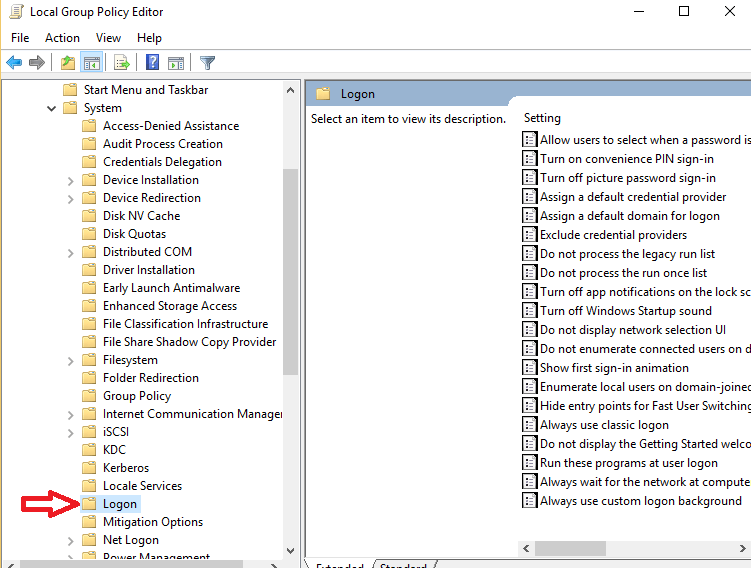Click the folder icon next to Mitigation Options
The height and width of the screenshot is (568, 751).
click(89, 522)
